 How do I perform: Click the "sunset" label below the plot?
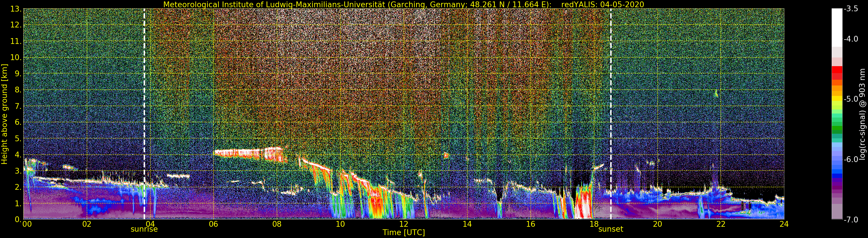coord(610,229)
